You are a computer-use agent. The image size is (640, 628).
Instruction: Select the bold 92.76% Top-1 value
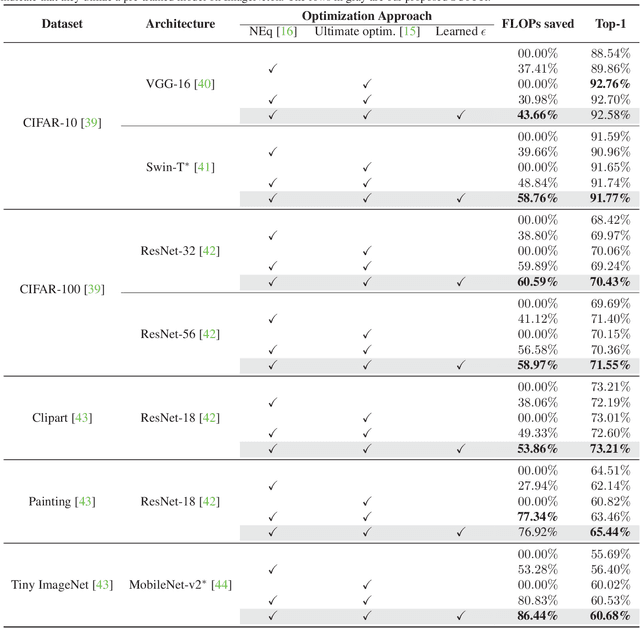(x=610, y=84)
